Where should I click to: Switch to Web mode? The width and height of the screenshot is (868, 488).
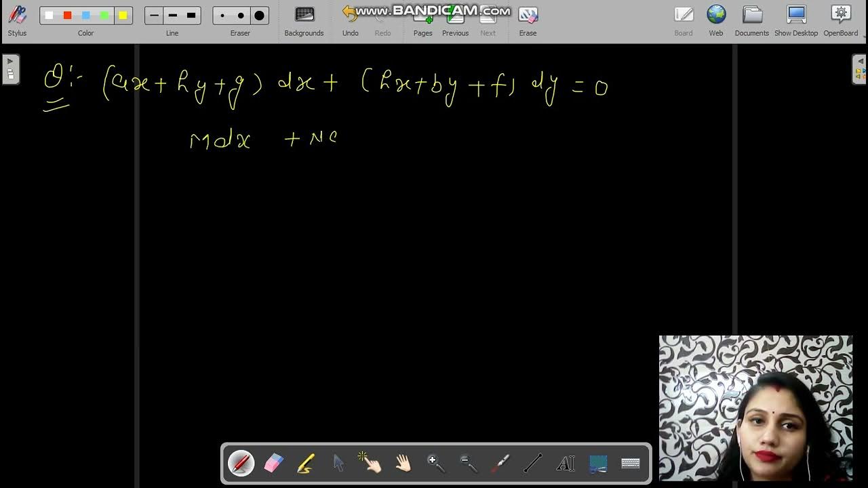(x=716, y=21)
